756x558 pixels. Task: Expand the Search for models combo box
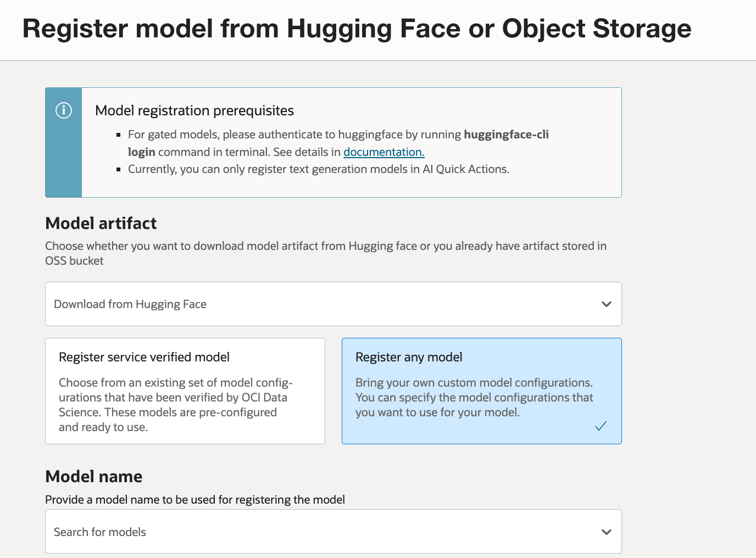(333, 532)
